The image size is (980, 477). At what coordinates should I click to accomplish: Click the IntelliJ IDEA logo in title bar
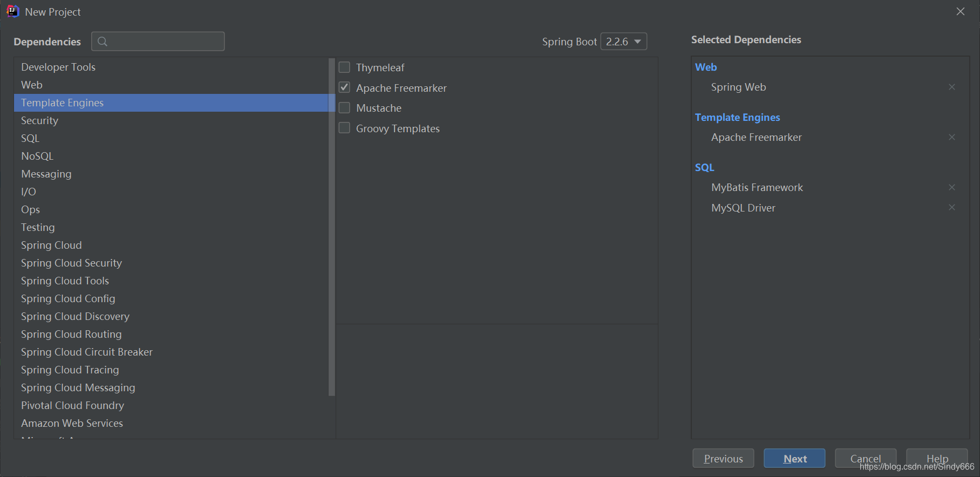click(x=12, y=11)
